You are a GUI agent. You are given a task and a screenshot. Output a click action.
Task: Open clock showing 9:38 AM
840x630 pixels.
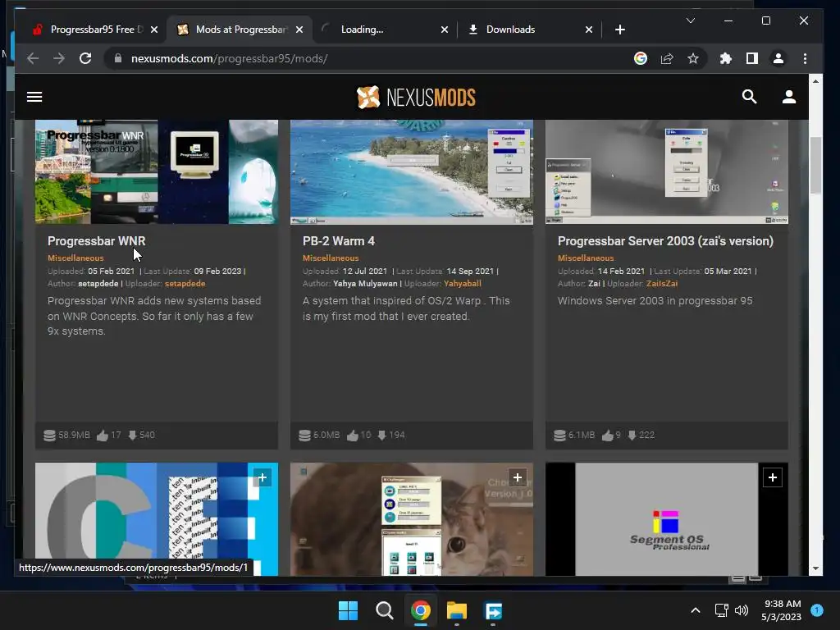pos(782,610)
